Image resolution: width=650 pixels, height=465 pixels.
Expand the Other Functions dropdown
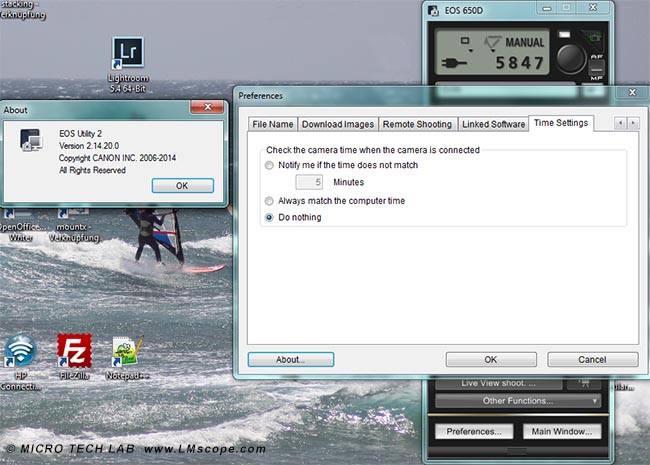point(516,401)
